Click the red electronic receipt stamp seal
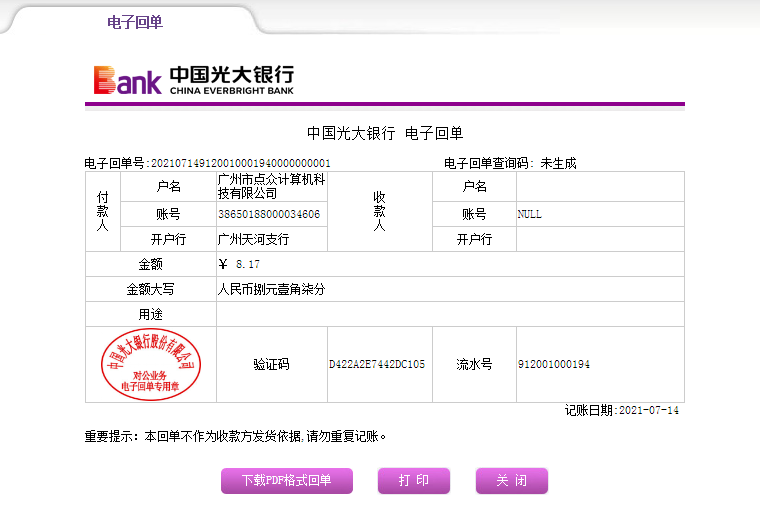Image resolution: width=760 pixels, height=516 pixels. [150, 364]
